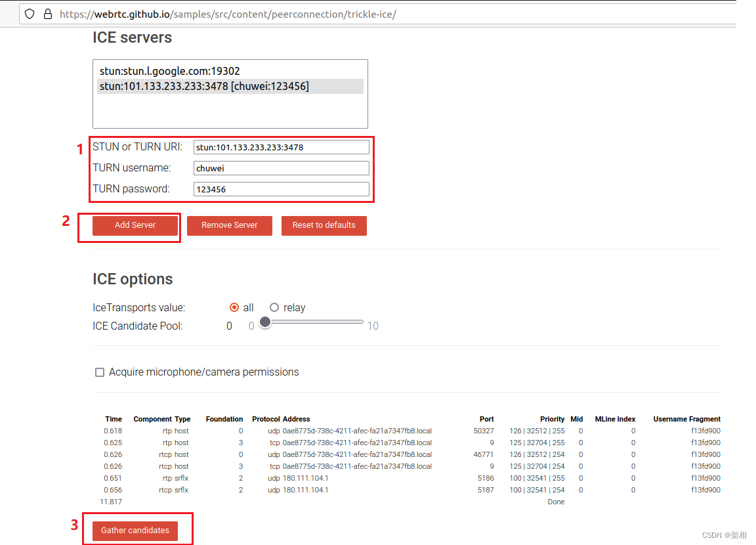Click the ICE options heading
Viewport: 756px width, 545px height.
pyautogui.click(x=133, y=279)
